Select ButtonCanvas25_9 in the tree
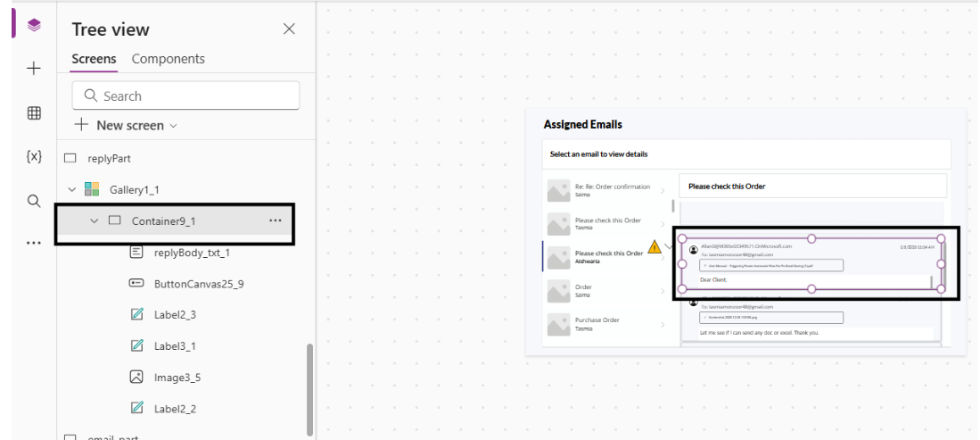 tap(198, 284)
